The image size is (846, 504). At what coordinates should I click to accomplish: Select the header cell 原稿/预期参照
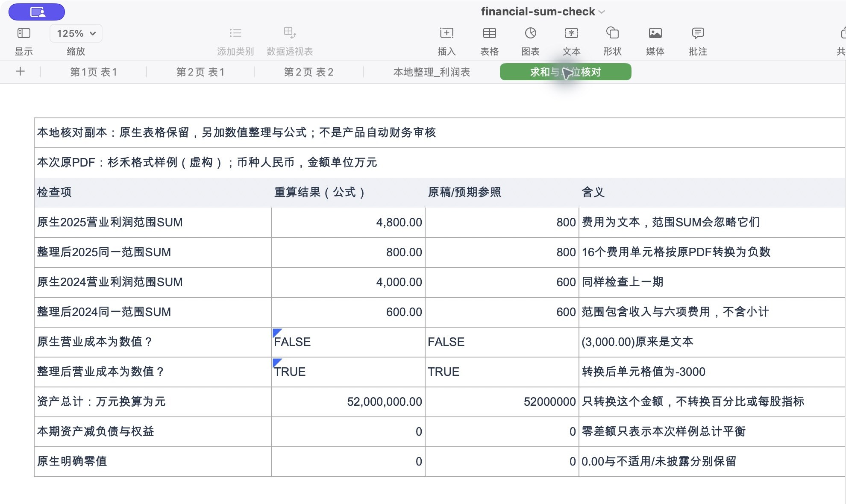(502, 193)
